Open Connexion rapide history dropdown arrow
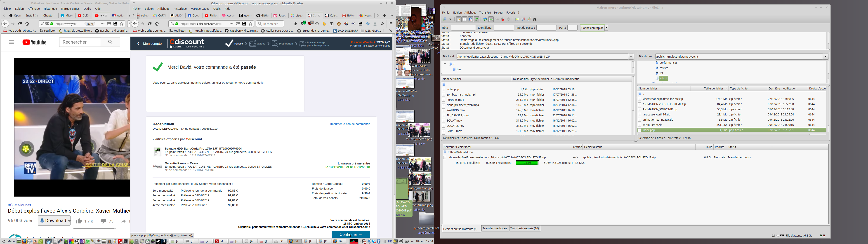 point(606,28)
